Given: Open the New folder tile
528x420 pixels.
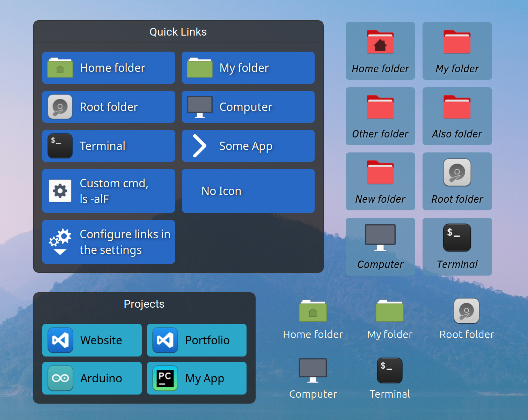Looking at the screenshot, I should [380, 181].
